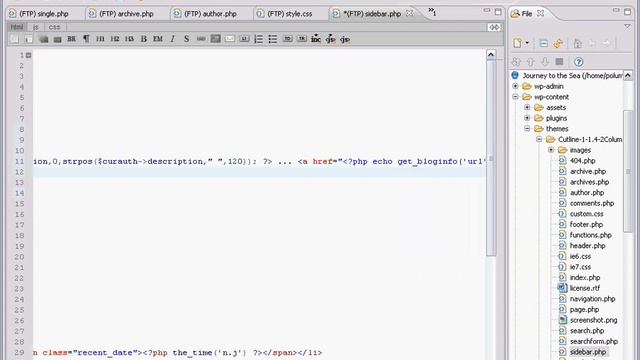Insert TD table cell tag

click(287, 39)
